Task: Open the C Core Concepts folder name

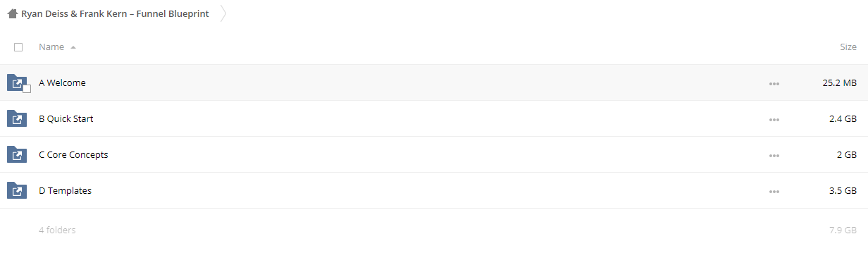Action: [73, 155]
